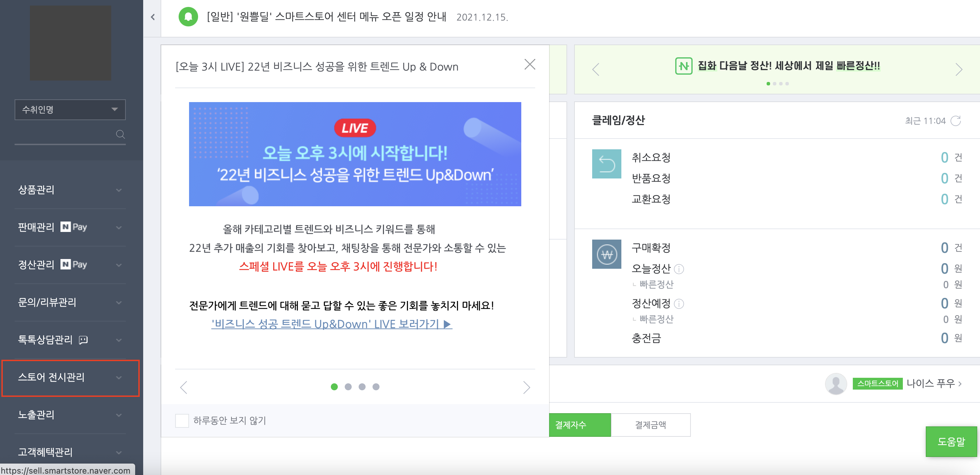Click the talk chat icon beside 톡톡상담관리
This screenshot has height=475, width=980.
[x=83, y=340]
